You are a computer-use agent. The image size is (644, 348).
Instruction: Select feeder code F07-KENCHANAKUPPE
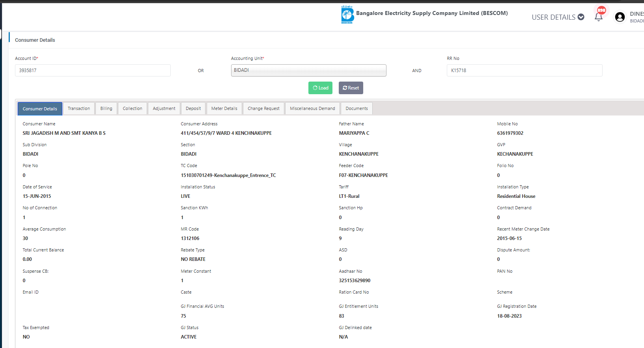pyautogui.click(x=364, y=175)
